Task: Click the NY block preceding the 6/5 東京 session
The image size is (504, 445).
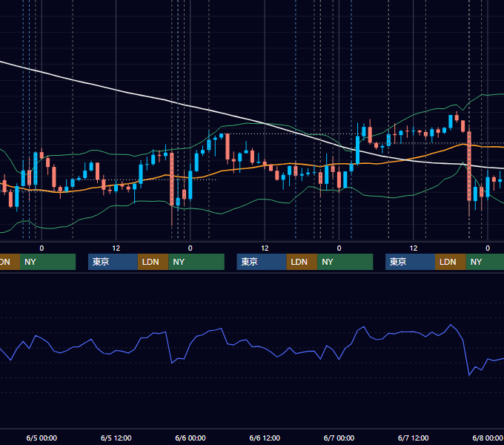Action: point(47,262)
